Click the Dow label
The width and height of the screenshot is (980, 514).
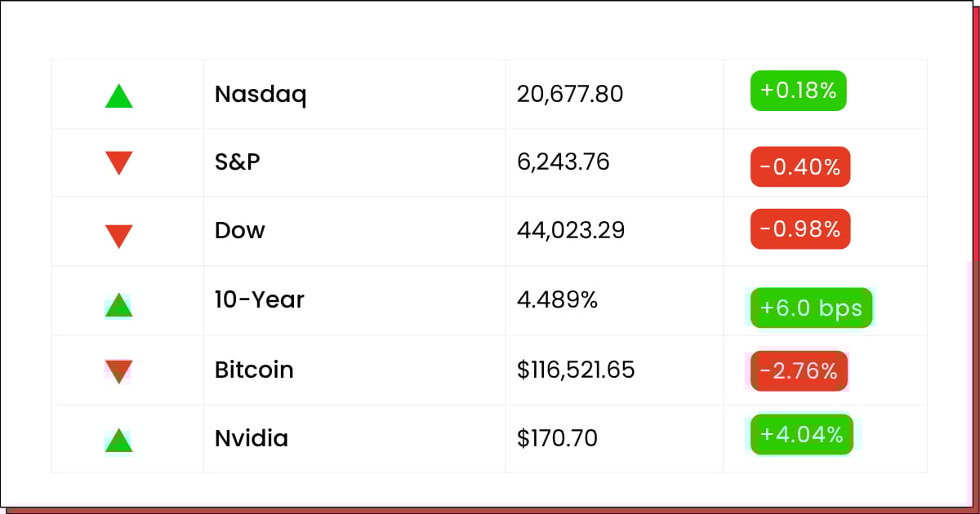coord(240,230)
